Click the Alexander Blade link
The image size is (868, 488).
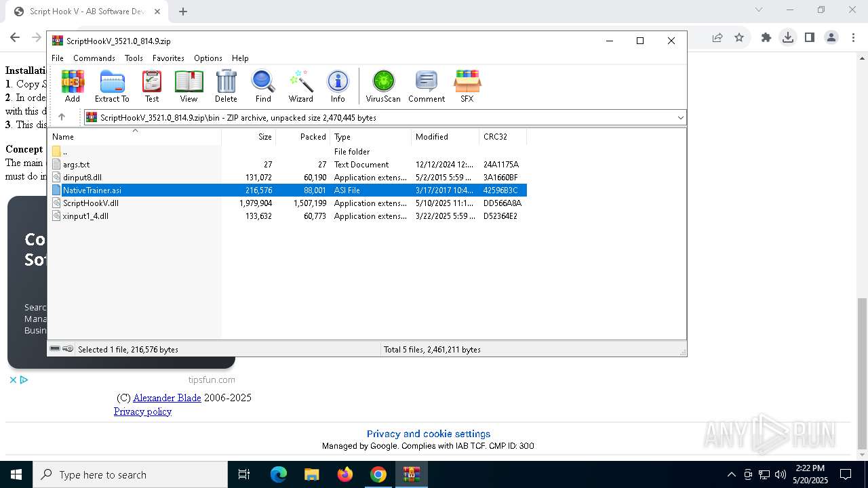click(167, 398)
